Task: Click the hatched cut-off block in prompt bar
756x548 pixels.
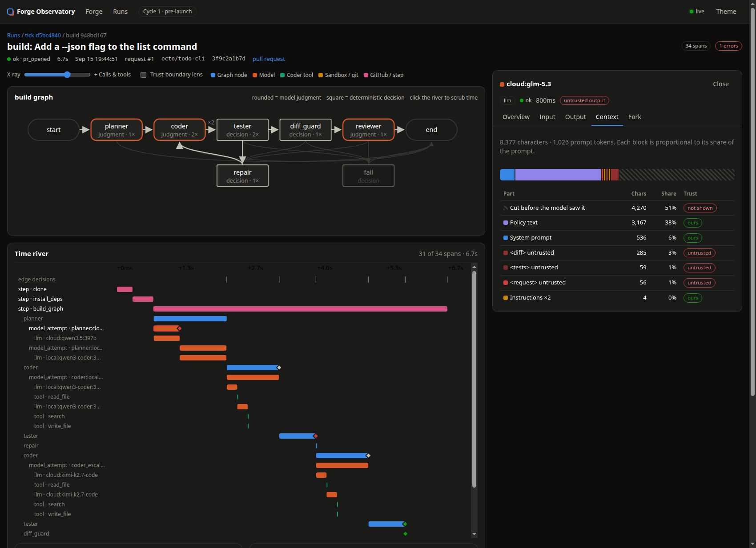Action: pos(677,175)
